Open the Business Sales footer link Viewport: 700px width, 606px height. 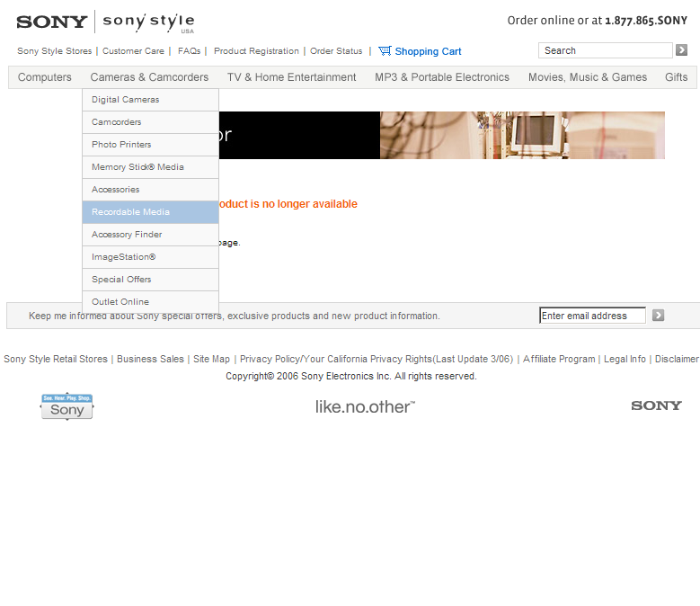click(150, 359)
